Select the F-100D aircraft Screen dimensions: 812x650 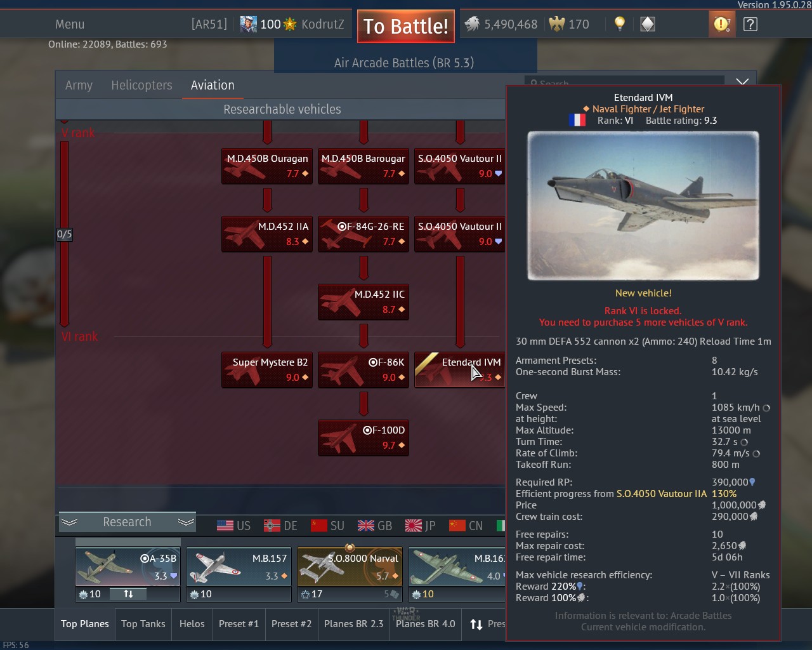pos(363,437)
